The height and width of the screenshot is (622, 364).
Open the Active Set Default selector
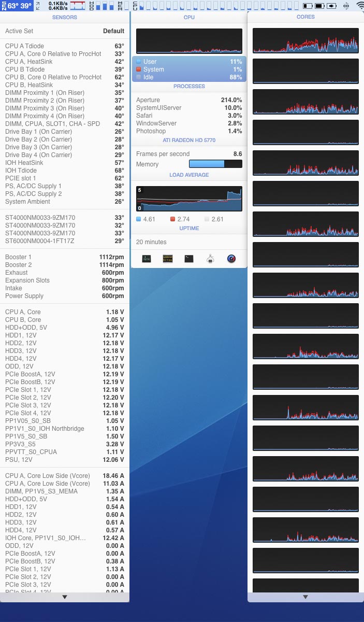[x=65, y=31]
